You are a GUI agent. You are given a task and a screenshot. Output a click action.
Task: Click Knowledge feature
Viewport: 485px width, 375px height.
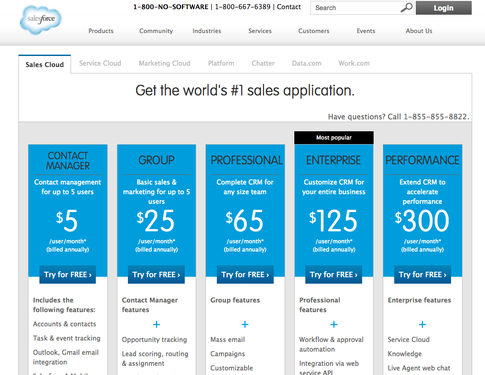coord(405,354)
